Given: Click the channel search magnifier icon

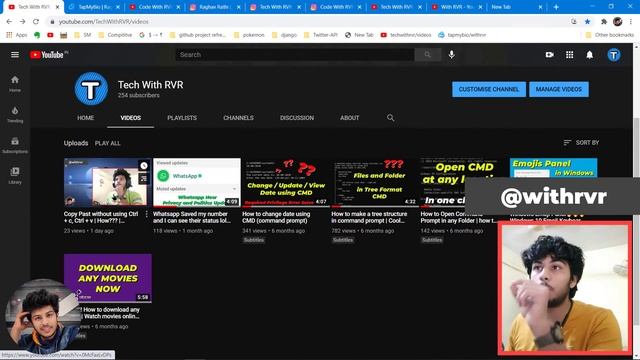Looking at the screenshot, I should tap(390, 118).
